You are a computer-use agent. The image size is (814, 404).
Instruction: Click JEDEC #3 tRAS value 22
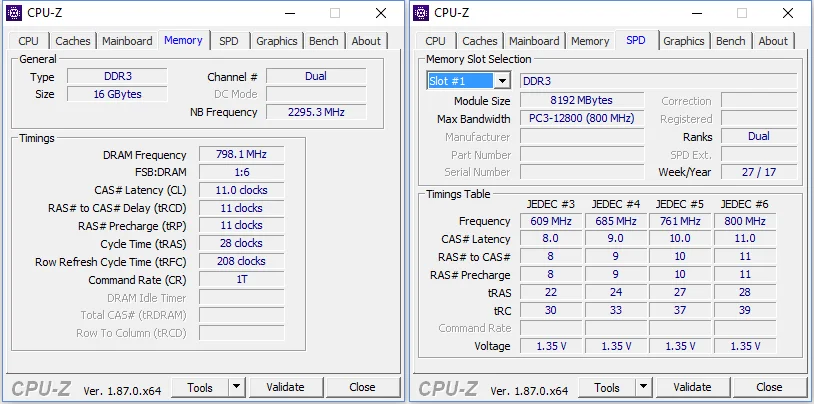click(551, 292)
